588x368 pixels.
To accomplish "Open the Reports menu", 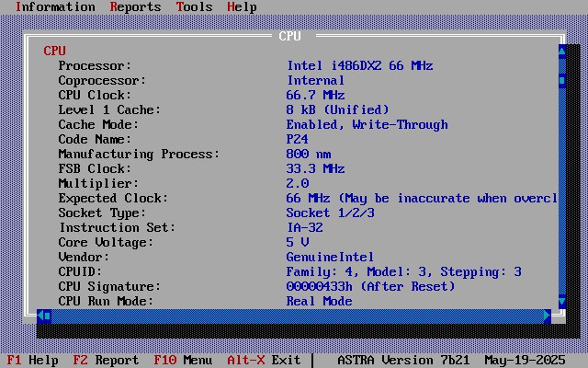I will [x=135, y=7].
